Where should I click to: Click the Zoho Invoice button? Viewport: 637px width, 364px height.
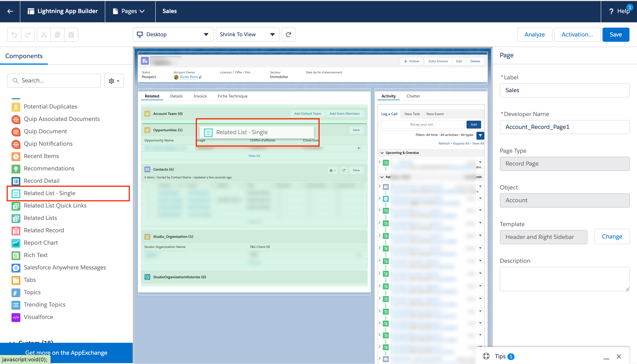coord(438,61)
